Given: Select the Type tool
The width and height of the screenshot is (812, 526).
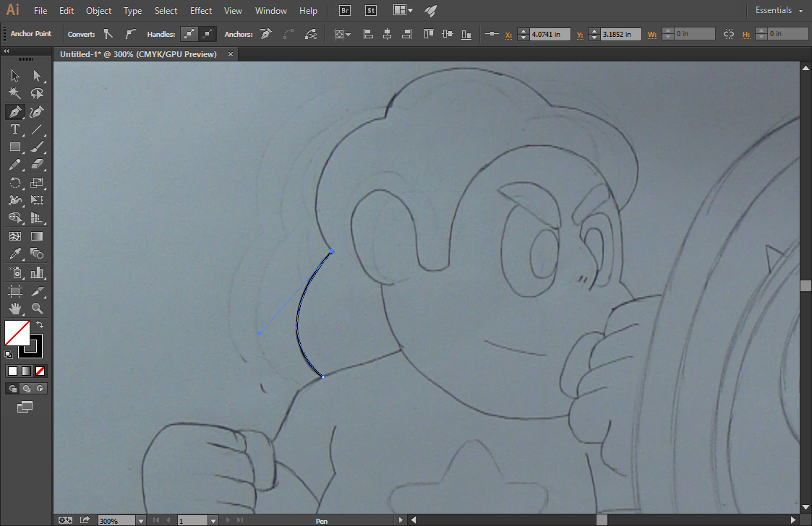Looking at the screenshot, I should click(x=15, y=129).
